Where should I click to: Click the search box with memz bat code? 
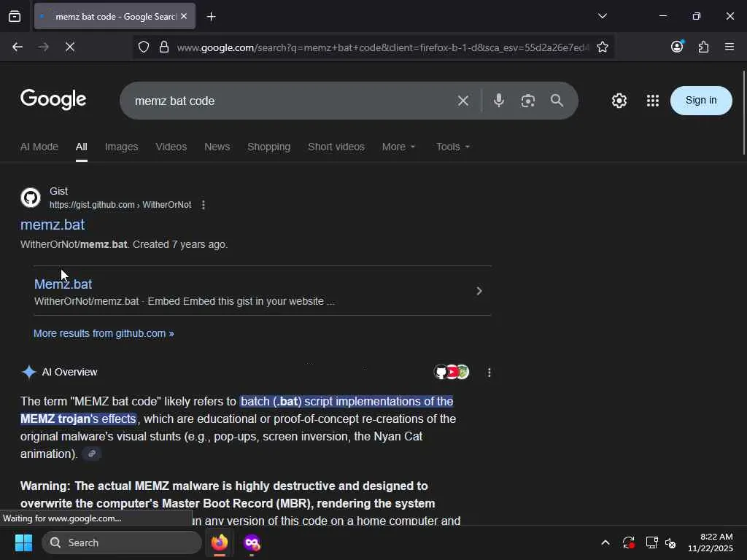(x=290, y=101)
